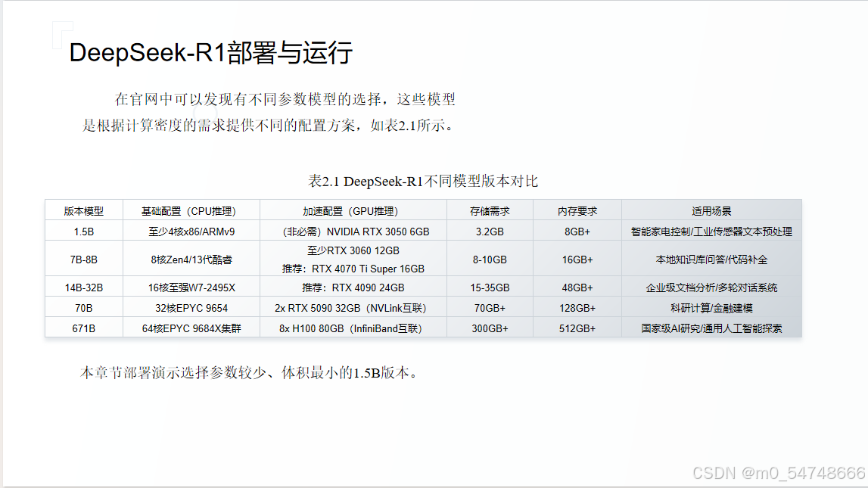Click the 512GB+ memory cell
This screenshot has height=488, width=868.
pos(577,328)
